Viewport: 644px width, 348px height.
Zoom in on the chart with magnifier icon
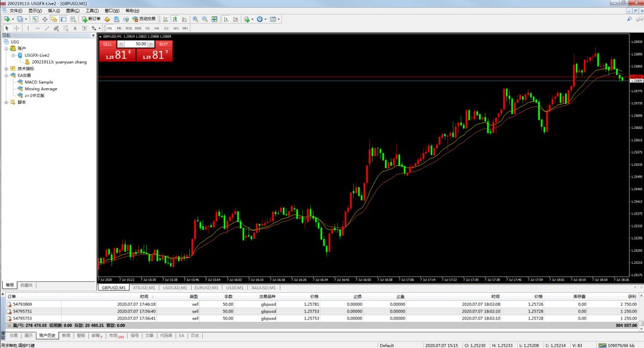(x=195, y=19)
